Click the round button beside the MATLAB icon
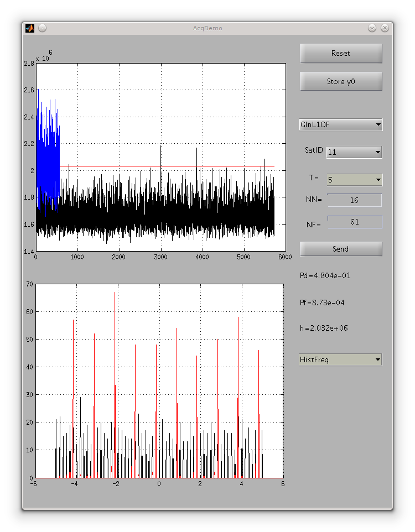The height and width of the screenshot is (532, 415). coord(42,28)
